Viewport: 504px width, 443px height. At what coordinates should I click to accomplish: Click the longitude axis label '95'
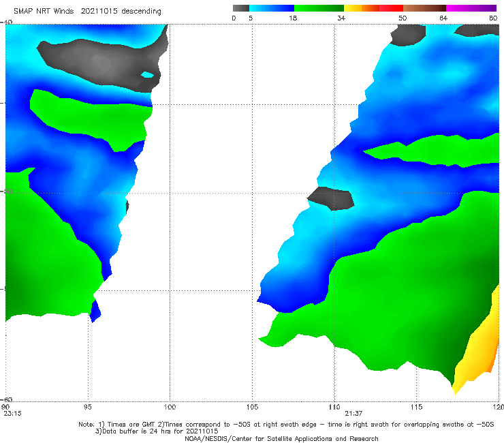pyautogui.click(x=87, y=407)
